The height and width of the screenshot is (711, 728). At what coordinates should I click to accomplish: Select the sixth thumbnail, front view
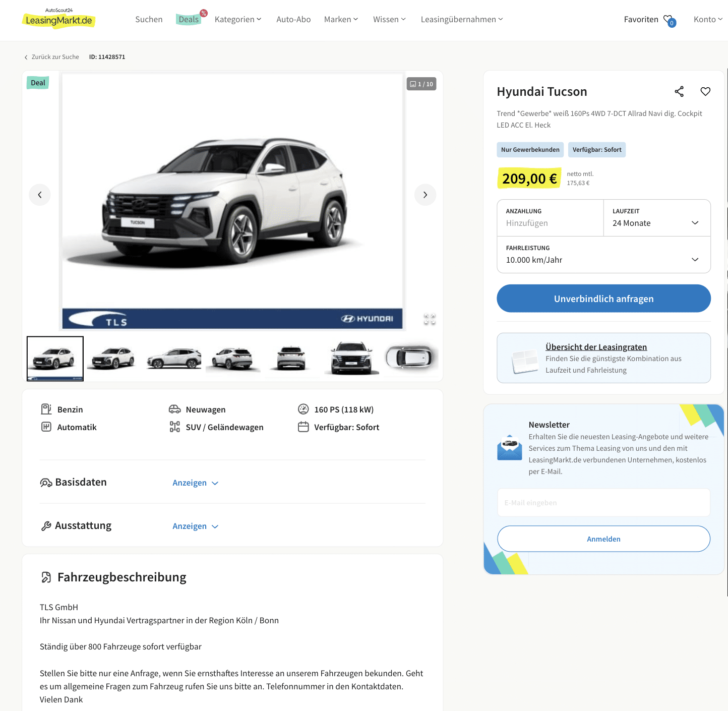pyautogui.click(x=351, y=359)
